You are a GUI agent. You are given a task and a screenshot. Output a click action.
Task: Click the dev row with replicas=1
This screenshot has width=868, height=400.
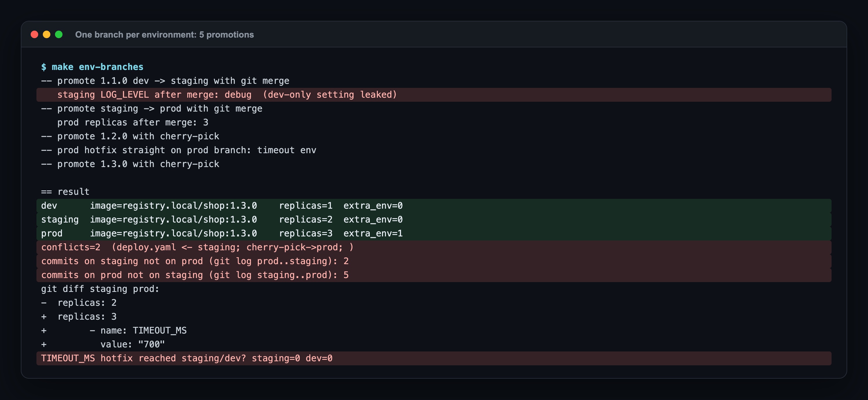click(434, 206)
